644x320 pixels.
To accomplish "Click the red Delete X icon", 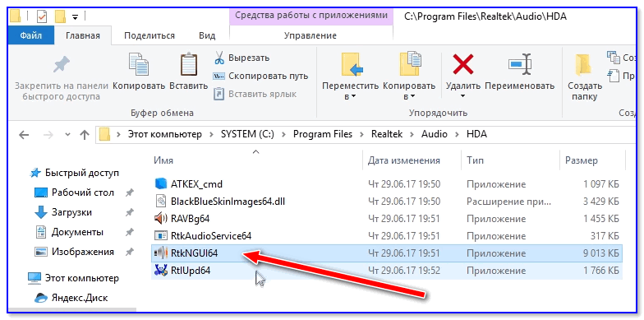I will [x=463, y=64].
